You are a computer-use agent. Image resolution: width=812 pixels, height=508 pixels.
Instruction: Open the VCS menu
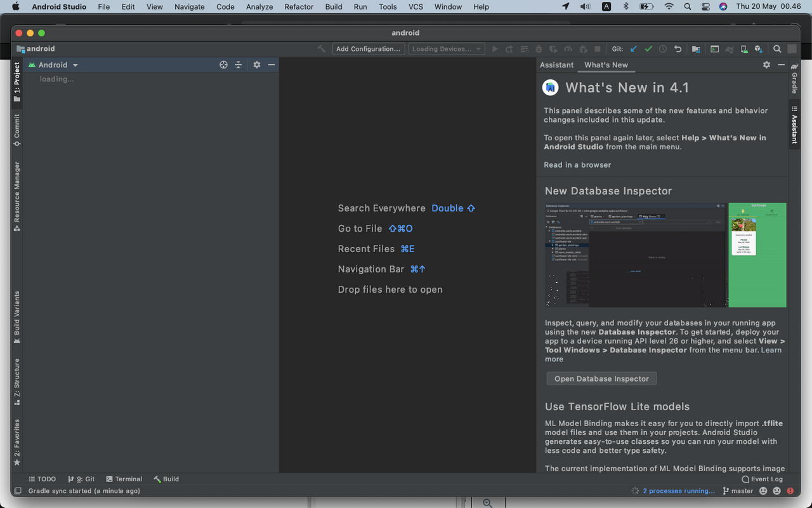(x=416, y=6)
